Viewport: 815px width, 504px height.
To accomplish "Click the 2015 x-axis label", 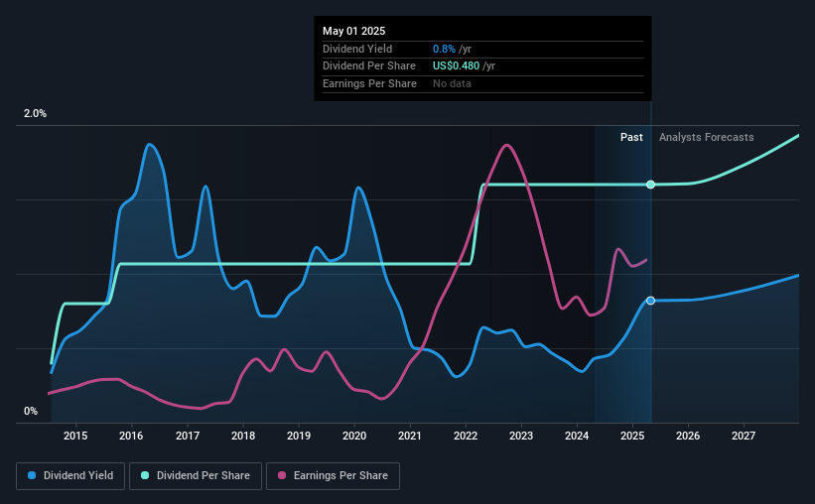I will pyautogui.click(x=75, y=436).
